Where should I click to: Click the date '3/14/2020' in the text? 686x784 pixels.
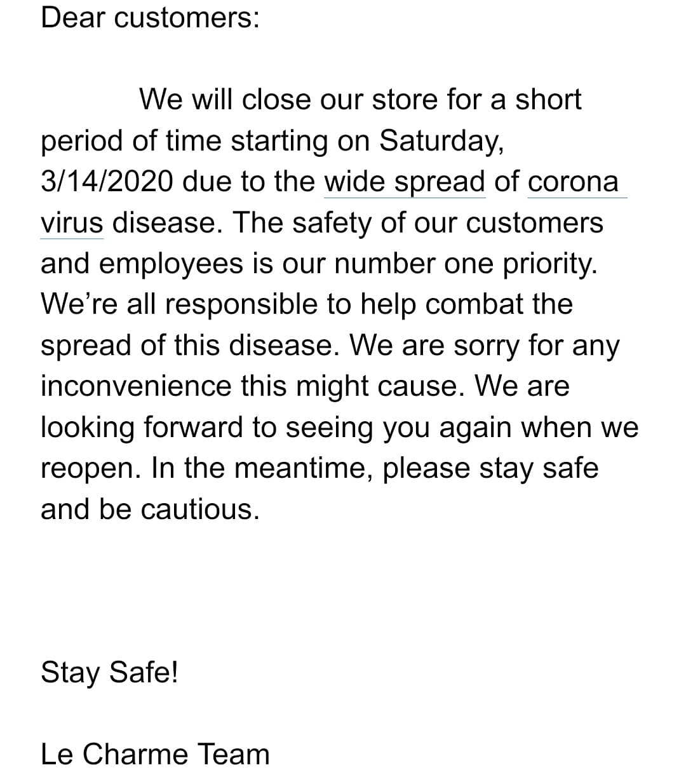(107, 182)
